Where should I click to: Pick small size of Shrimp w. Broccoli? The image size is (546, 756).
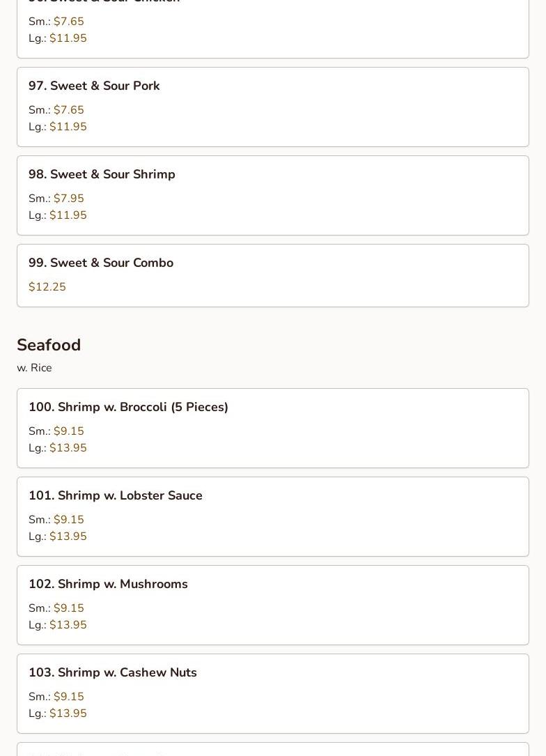point(68,431)
